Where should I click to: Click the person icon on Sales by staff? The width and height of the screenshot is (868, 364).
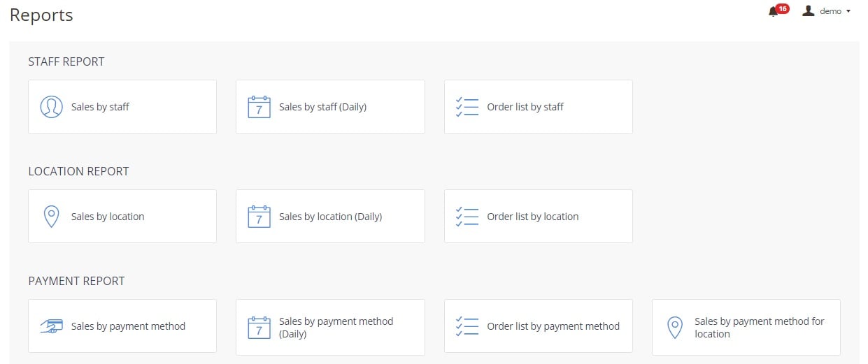point(51,107)
